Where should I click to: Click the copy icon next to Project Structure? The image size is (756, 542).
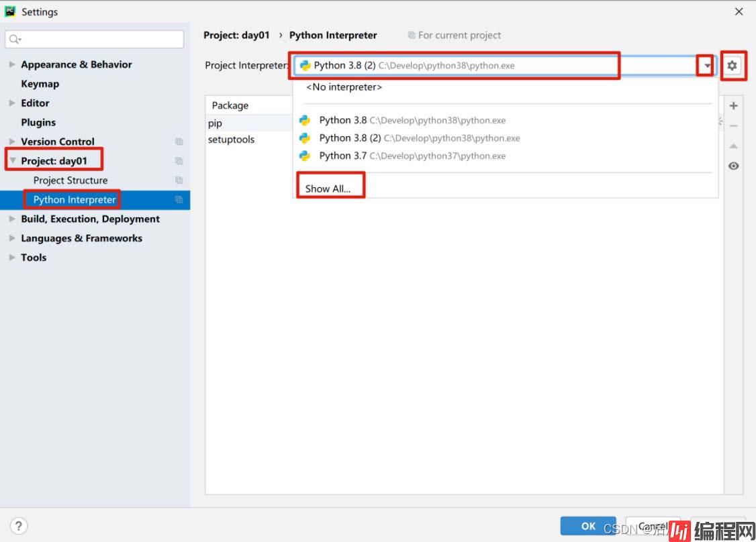[179, 180]
